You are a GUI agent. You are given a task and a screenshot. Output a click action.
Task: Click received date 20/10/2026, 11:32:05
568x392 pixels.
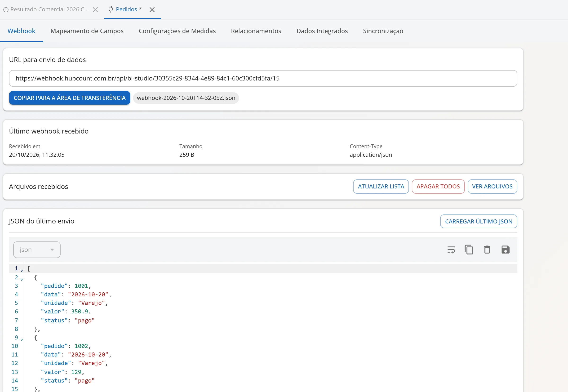click(x=37, y=155)
